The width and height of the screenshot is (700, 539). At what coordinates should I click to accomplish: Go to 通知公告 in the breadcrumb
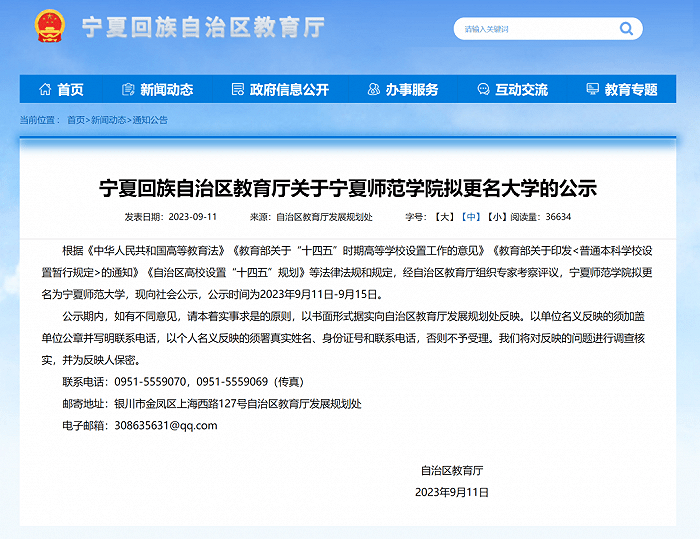pos(150,120)
